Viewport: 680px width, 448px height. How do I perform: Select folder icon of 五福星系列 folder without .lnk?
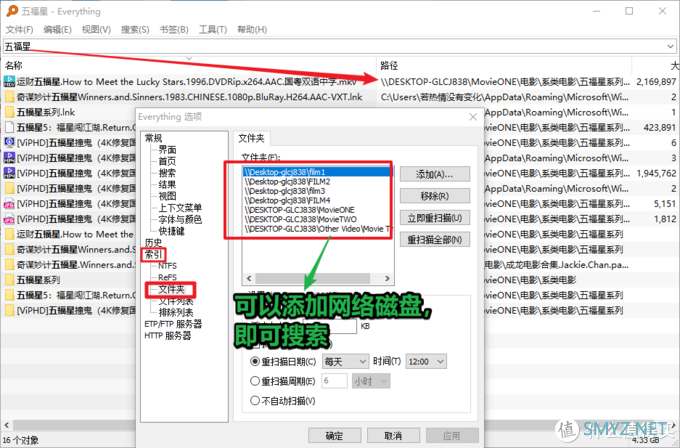tap(9, 280)
